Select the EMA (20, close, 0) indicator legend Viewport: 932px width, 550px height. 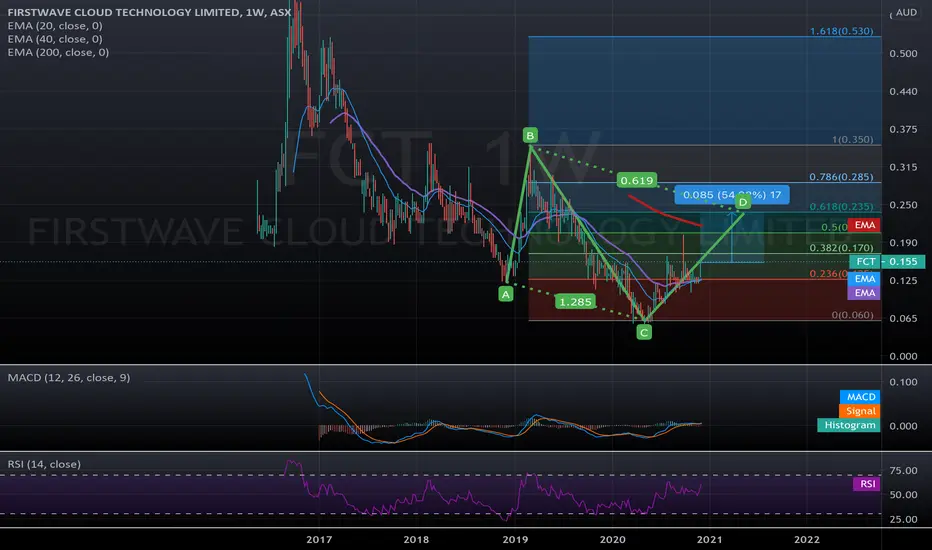click(x=55, y=26)
